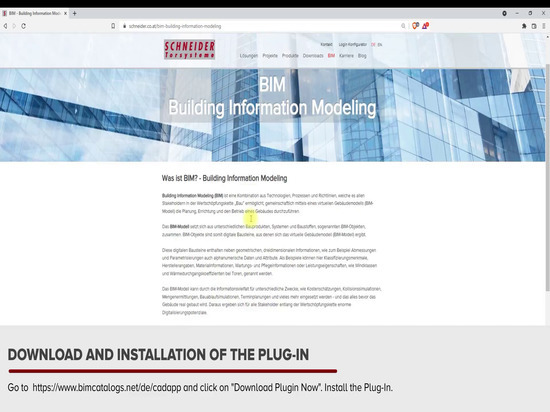Click the bookmark icon beside the address bar
The width and height of the screenshot is (550, 412).
(113, 26)
